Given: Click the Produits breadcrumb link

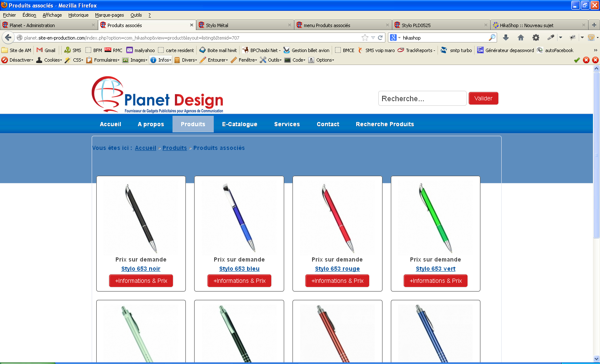Looking at the screenshot, I should 175,148.
